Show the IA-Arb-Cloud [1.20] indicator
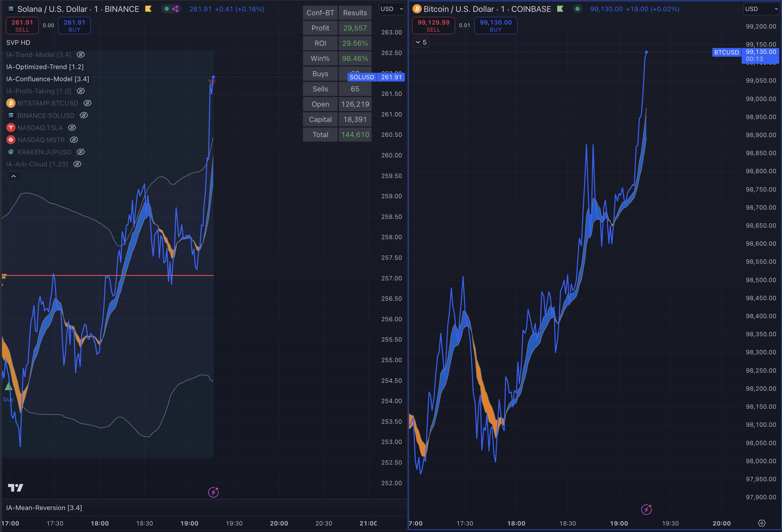Screen dimensions: 782x532 click(x=77, y=164)
